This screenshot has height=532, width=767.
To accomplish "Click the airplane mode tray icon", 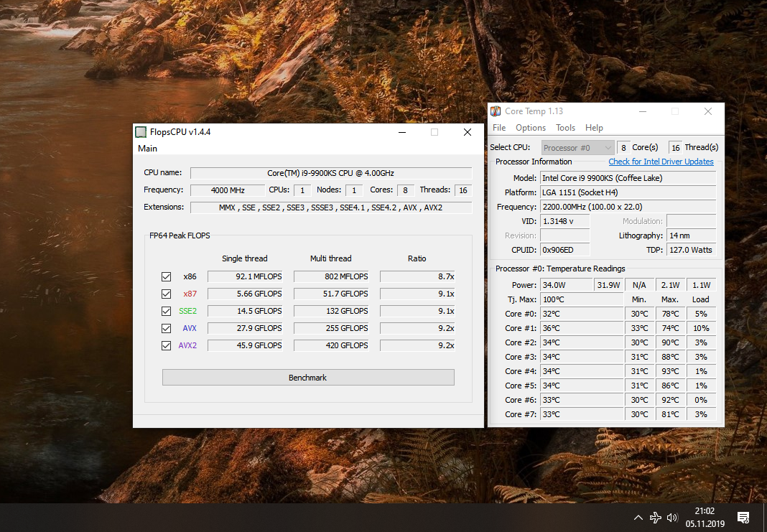I will point(655,518).
